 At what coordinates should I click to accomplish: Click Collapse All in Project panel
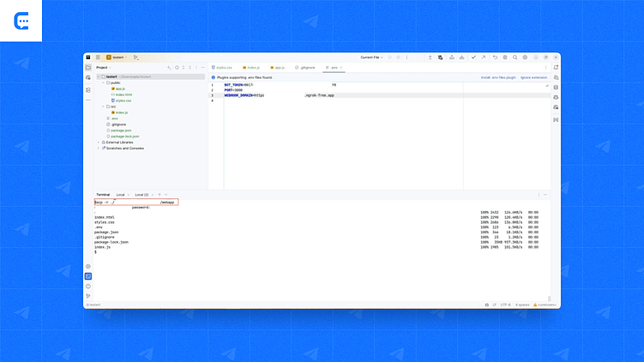190,68
